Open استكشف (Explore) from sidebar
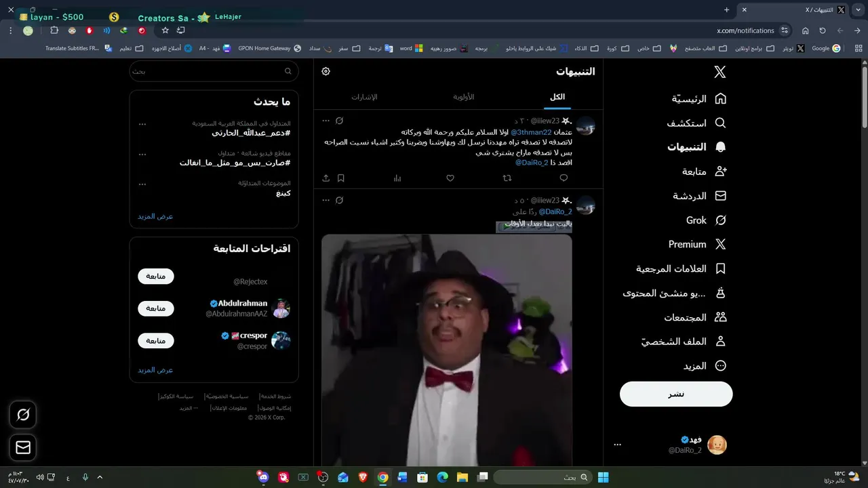Viewport: 868px width, 488px height. click(x=696, y=123)
